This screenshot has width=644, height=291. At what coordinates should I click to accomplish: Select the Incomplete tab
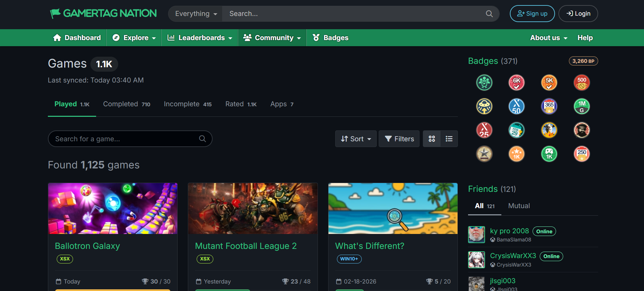click(x=188, y=104)
